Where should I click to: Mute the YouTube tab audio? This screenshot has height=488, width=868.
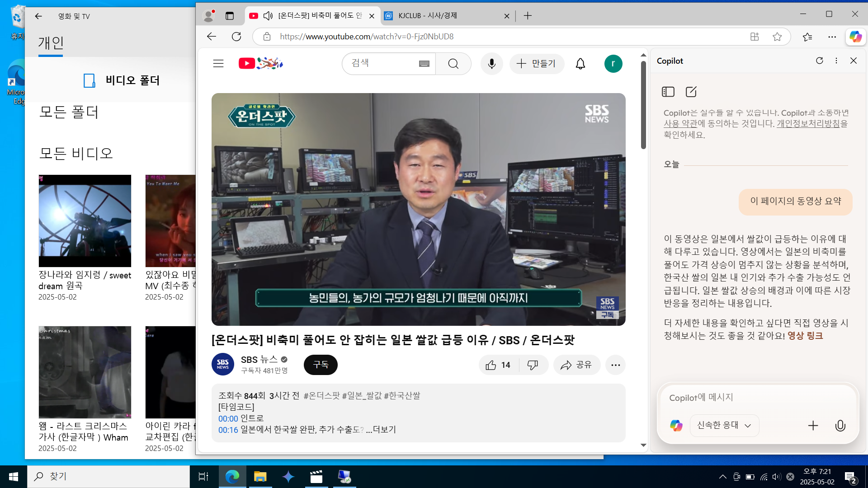pos(268,16)
